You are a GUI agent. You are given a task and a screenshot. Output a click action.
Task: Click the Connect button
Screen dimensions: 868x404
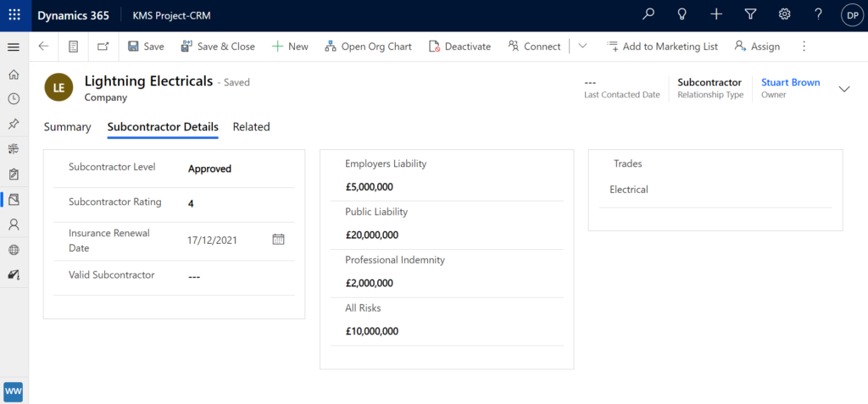pos(535,47)
